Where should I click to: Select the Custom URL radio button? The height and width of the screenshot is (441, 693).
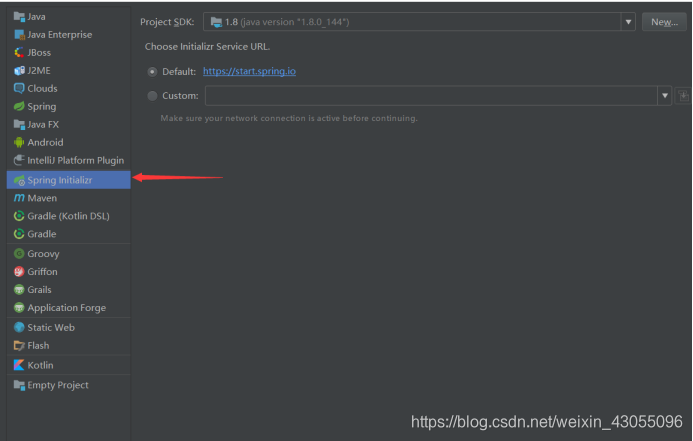tap(152, 95)
